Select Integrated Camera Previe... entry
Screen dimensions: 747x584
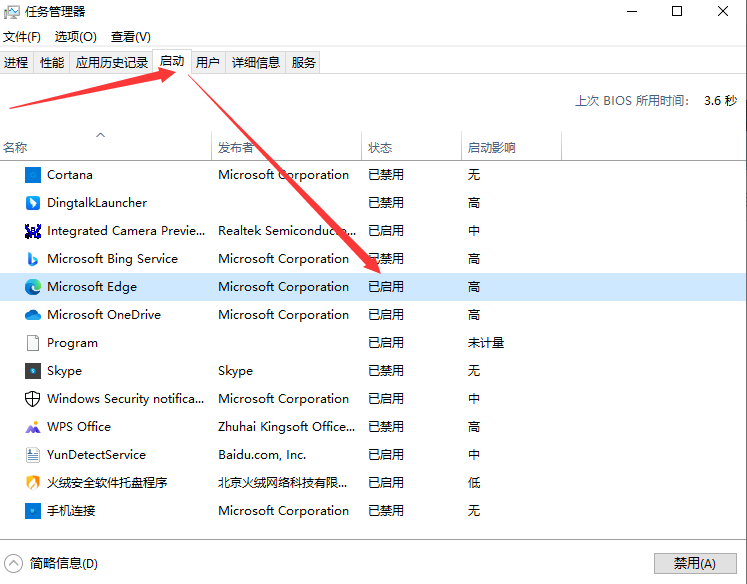[x=126, y=231]
